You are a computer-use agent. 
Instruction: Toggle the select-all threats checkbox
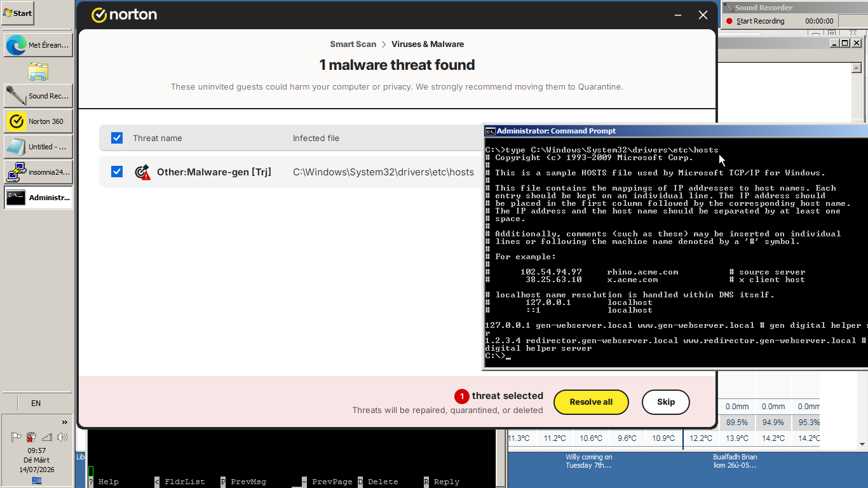(x=117, y=138)
